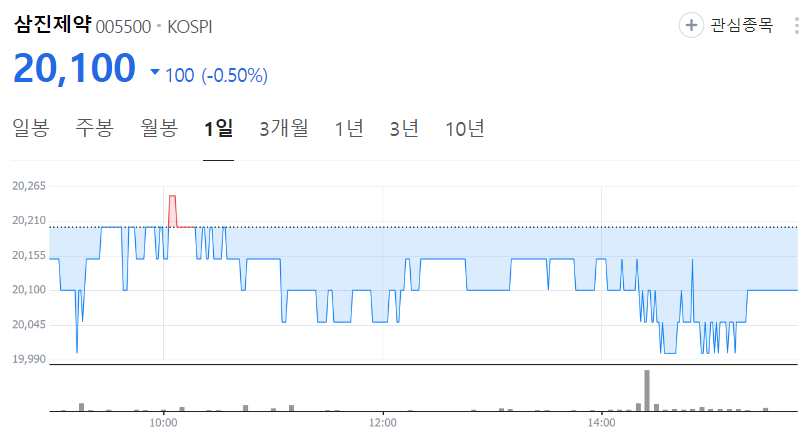Screen dimensions: 810x431
Task: Click the 19,990 y-axis label
Action: point(29,359)
